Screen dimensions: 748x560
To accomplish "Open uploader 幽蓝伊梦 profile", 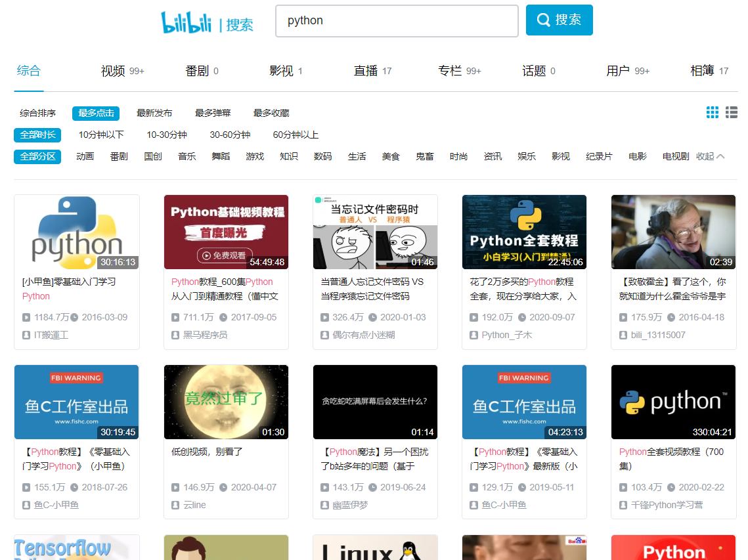I will pyautogui.click(x=350, y=505).
